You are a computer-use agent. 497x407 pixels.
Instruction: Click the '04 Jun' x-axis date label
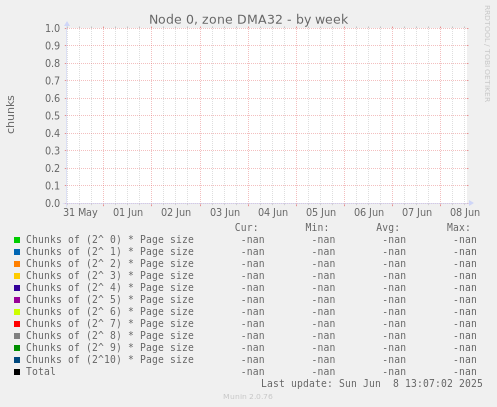click(273, 213)
